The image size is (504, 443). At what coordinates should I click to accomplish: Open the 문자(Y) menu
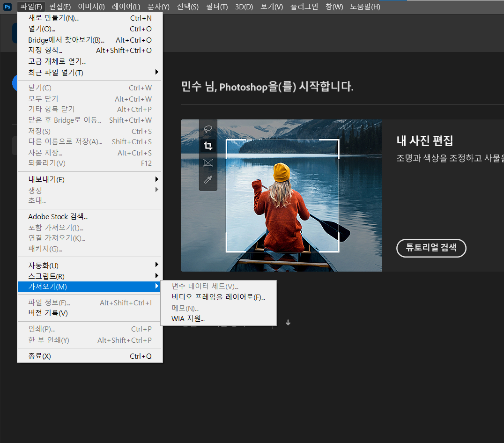pyautogui.click(x=158, y=7)
